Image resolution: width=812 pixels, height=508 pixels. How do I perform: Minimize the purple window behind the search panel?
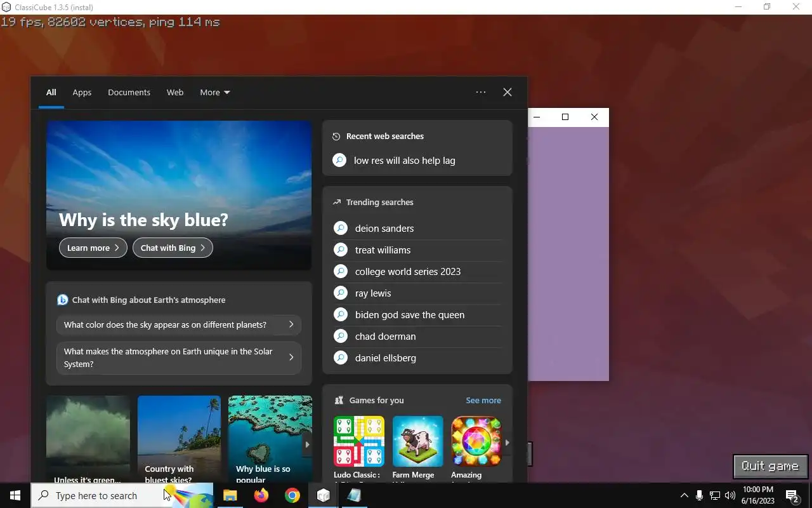tap(537, 117)
